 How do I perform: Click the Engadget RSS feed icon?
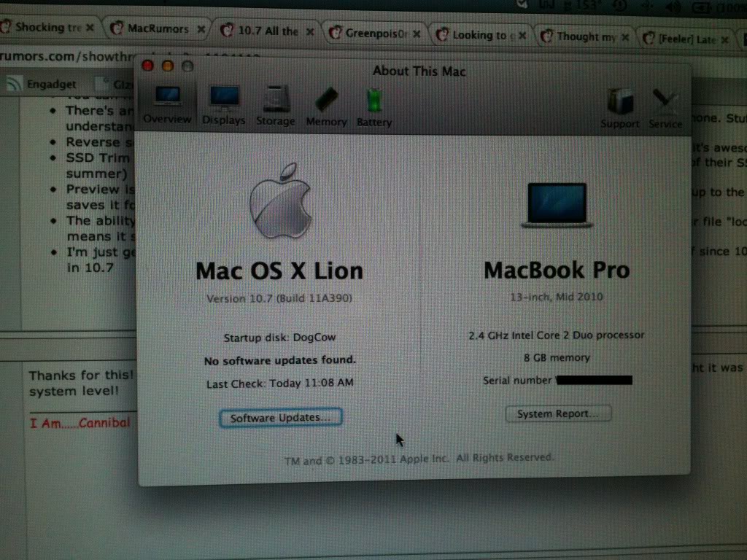pyautogui.click(x=14, y=84)
